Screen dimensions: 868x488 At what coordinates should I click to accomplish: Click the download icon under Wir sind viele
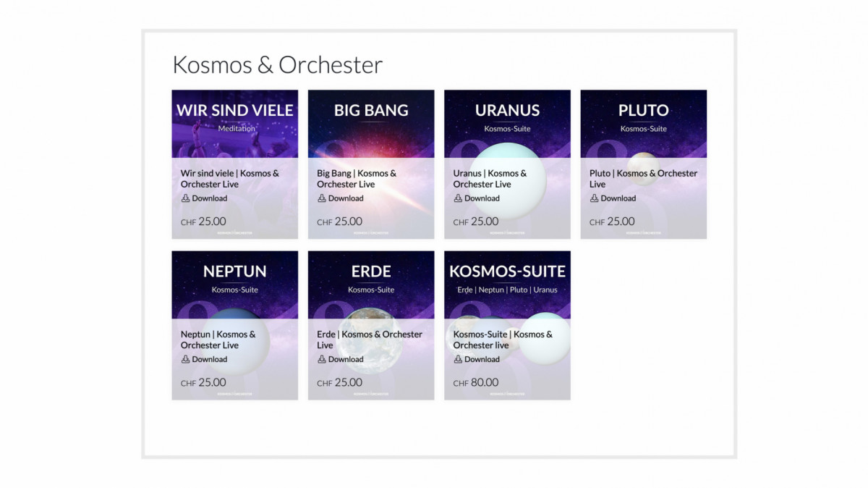click(x=185, y=198)
